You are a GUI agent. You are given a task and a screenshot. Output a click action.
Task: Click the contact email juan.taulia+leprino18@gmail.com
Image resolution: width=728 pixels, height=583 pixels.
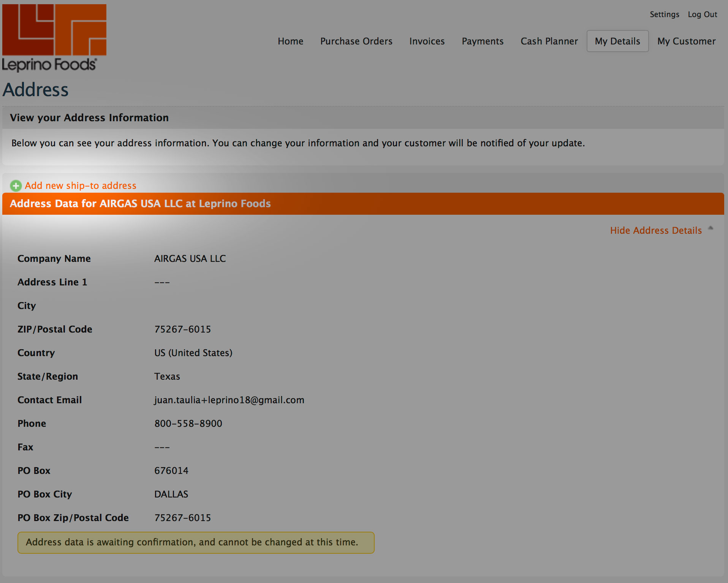229,400
